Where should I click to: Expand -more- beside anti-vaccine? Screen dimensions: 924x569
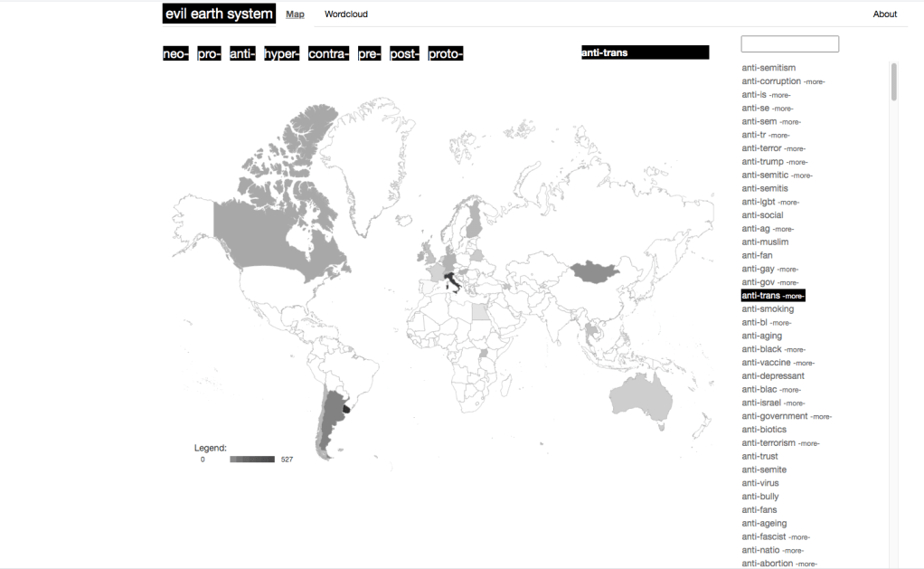tap(804, 364)
